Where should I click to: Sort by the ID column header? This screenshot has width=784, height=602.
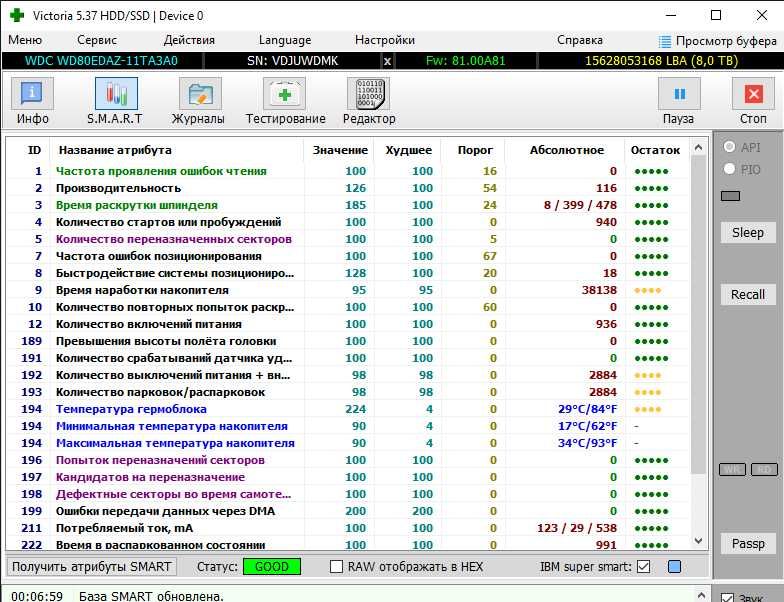34,150
